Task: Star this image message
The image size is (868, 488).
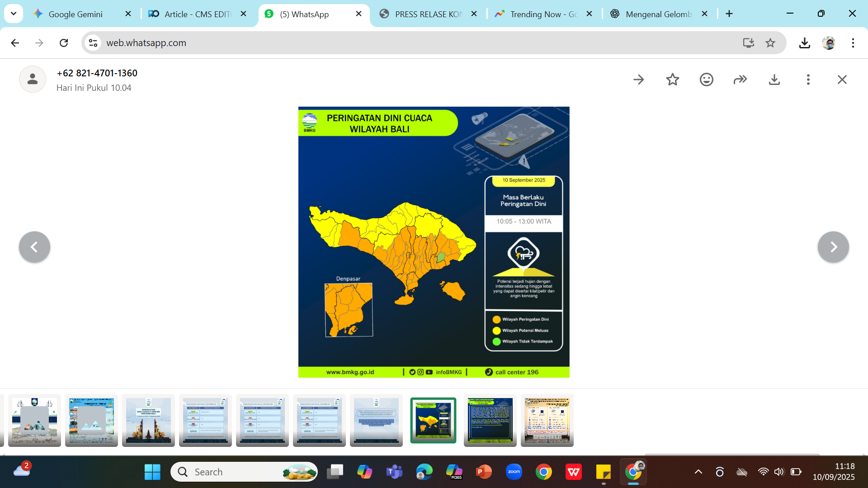Action: pos(673,80)
